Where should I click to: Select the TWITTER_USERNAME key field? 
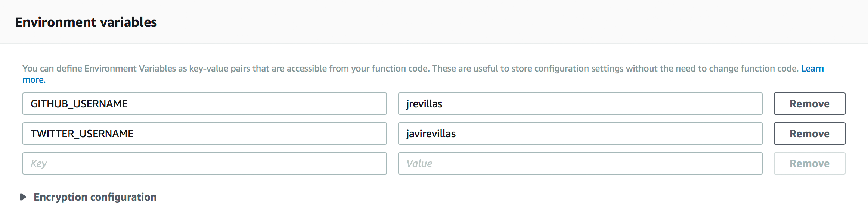click(204, 134)
